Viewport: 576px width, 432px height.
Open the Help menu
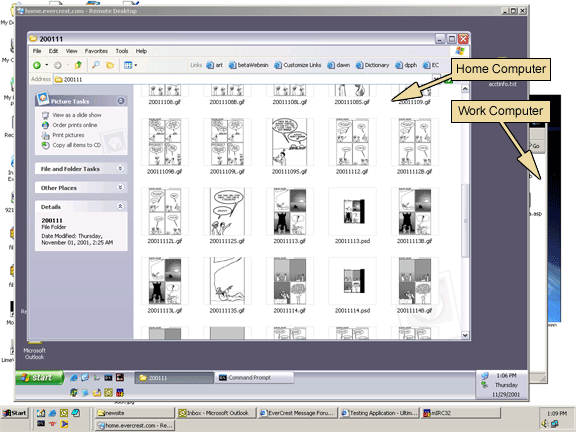pyautogui.click(x=141, y=51)
